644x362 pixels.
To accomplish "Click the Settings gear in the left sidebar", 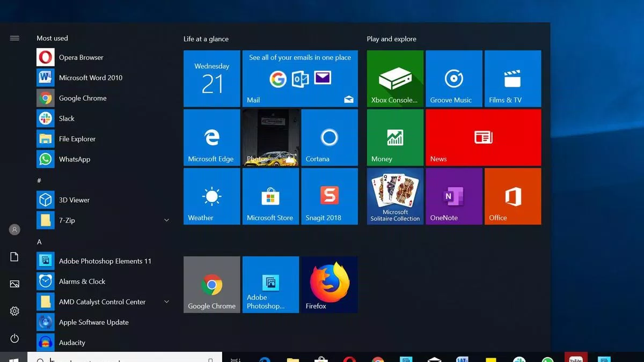I will [14, 311].
